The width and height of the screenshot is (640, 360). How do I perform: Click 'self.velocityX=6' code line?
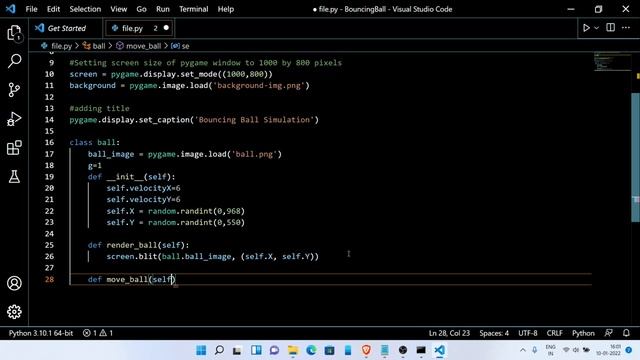click(143, 188)
